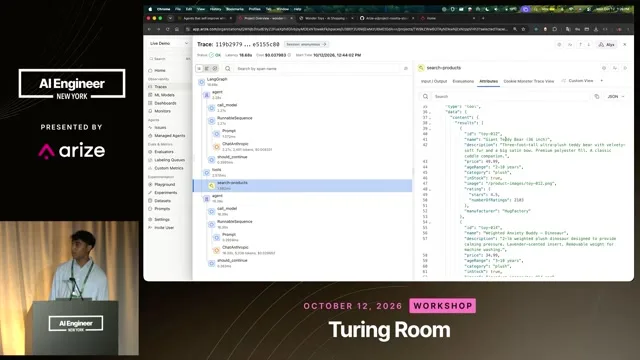Screen dimensions: 640x360
Task: Collapse the JSON fold at line 38
Action: pos(430,123)
